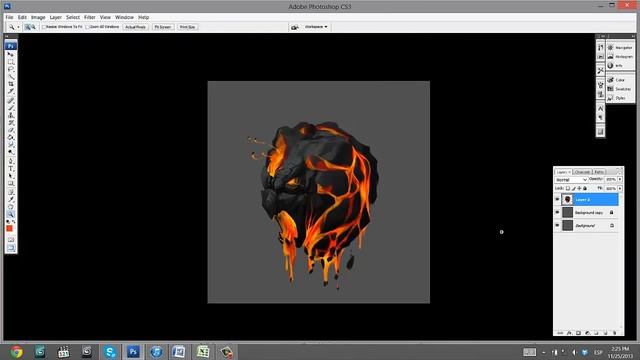Screen dimensions: 640x360
Task: Open the File menu
Action: point(9,17)
